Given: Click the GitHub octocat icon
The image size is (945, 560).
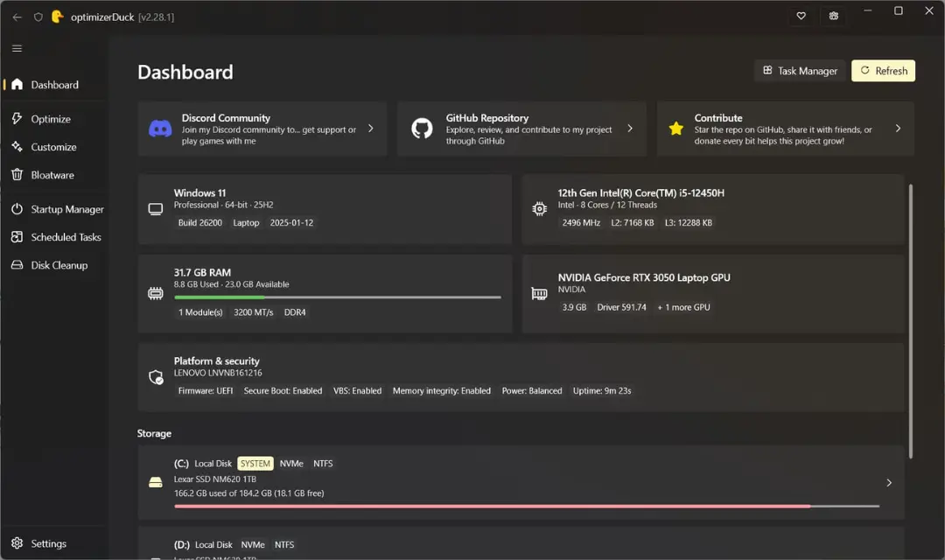Looking at the screenshot, I should pyautogui.click(x=422, y=129).
